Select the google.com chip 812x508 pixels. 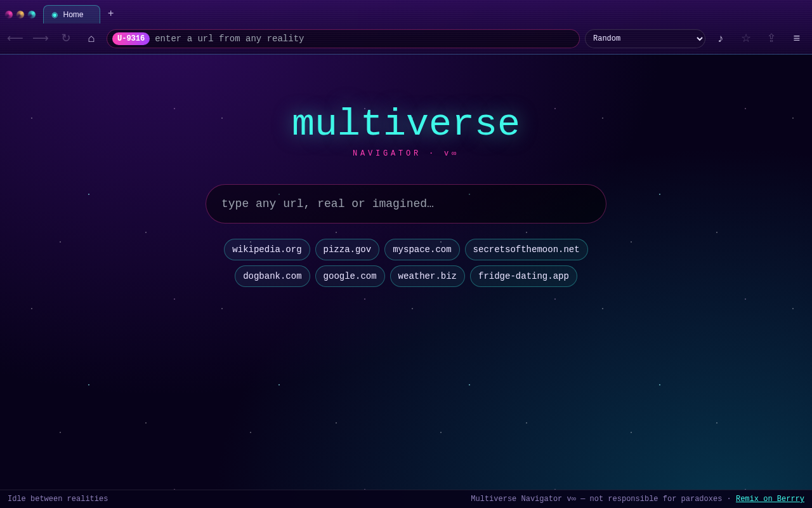tap(350, 276)
